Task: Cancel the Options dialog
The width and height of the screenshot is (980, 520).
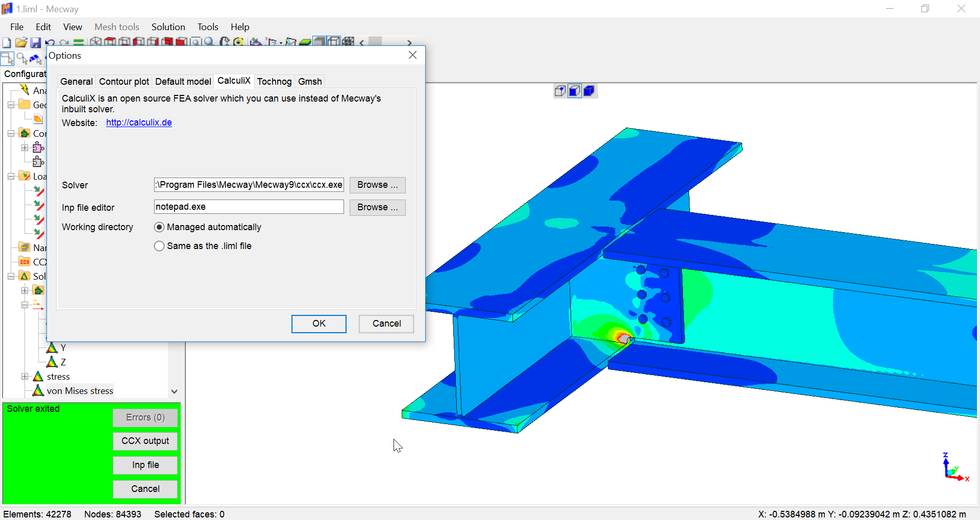Action: [x=386, y=324]
